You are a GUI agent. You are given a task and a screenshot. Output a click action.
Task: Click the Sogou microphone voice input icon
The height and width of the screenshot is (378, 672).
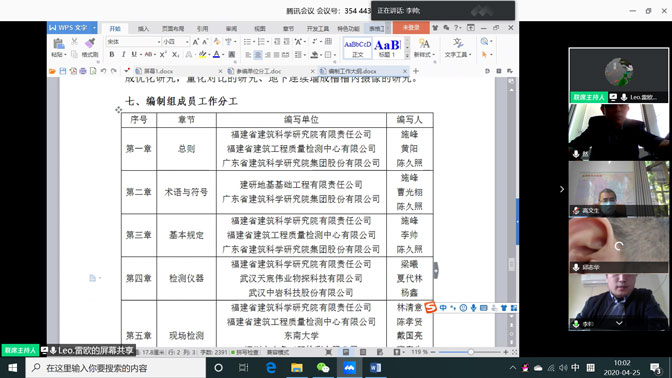tap(474, 308)
